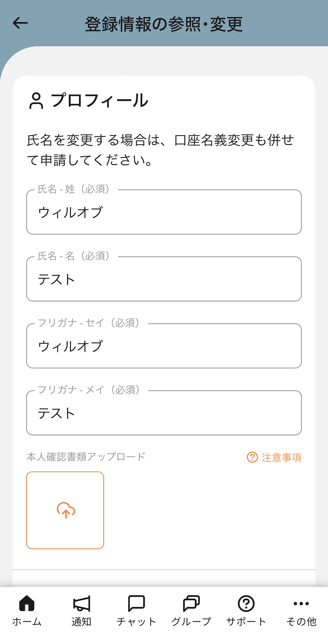Tap the house icon in bottom bar
328x644 pixels.
click(x=27, y=603)
